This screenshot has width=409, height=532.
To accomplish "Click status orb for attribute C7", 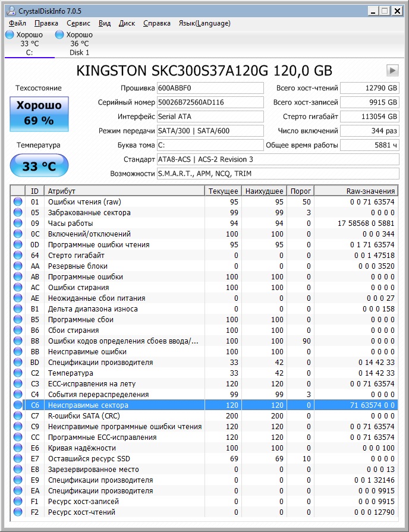I will click(18, 415).
